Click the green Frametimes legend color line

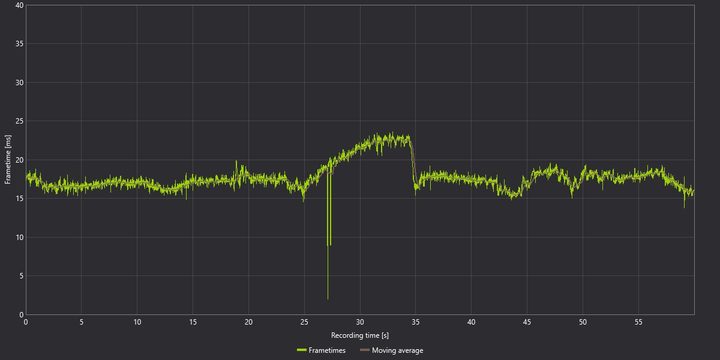[302, 350]
